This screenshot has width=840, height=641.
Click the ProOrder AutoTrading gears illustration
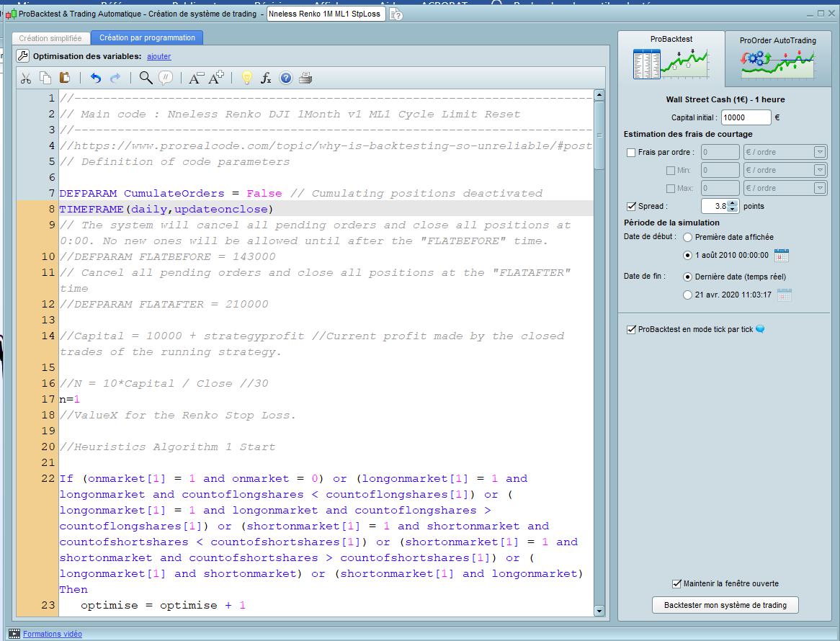click(777, 65)
